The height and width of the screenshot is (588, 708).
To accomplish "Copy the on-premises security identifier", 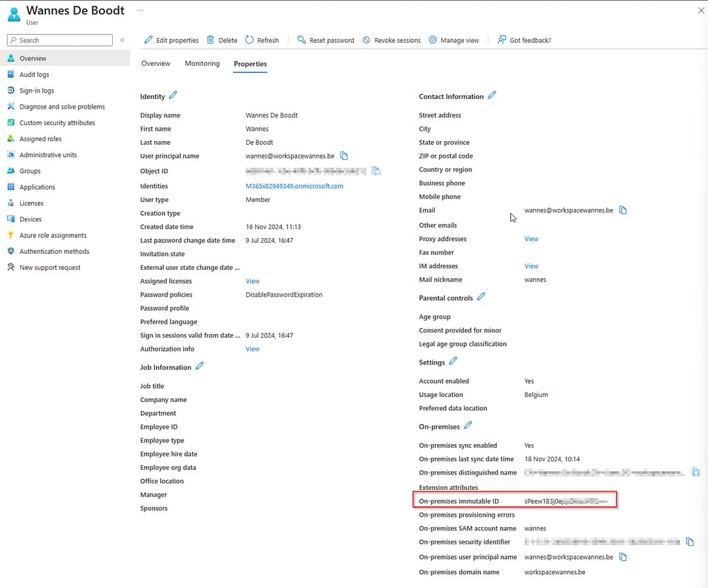I will 690,542.
